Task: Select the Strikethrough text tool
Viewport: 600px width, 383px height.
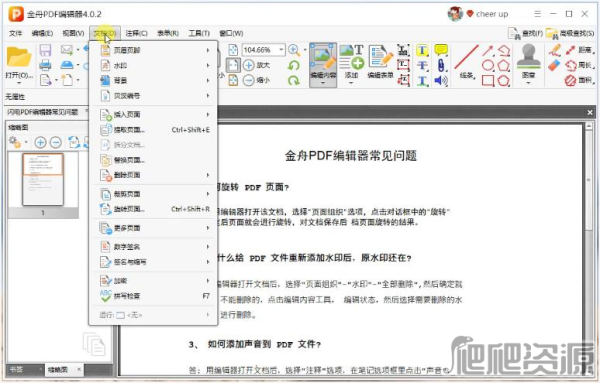Action: 422,65
